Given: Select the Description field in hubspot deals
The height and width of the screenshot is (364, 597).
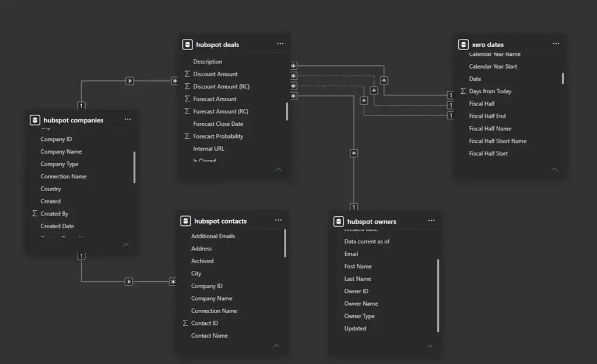Looking at the screenshot, I should tap(208, 62).
